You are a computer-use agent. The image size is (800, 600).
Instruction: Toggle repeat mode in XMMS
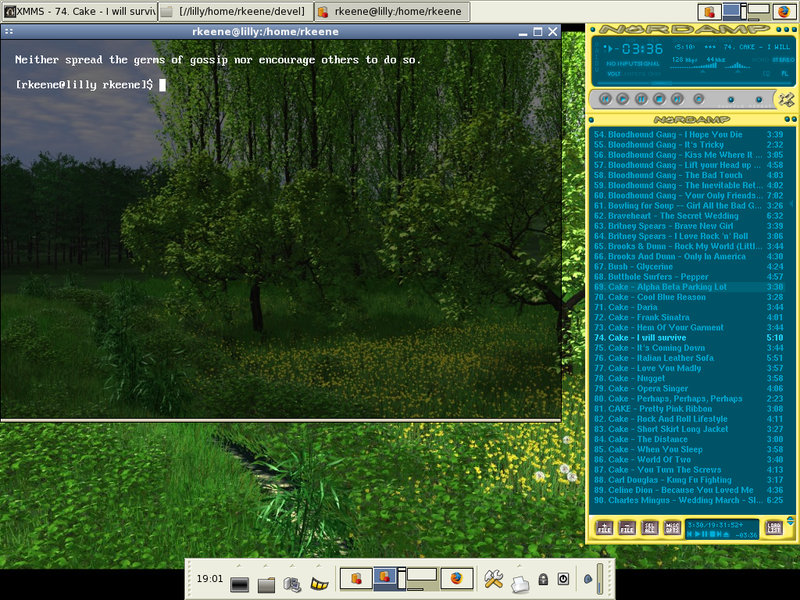click(x=759, y=100)
